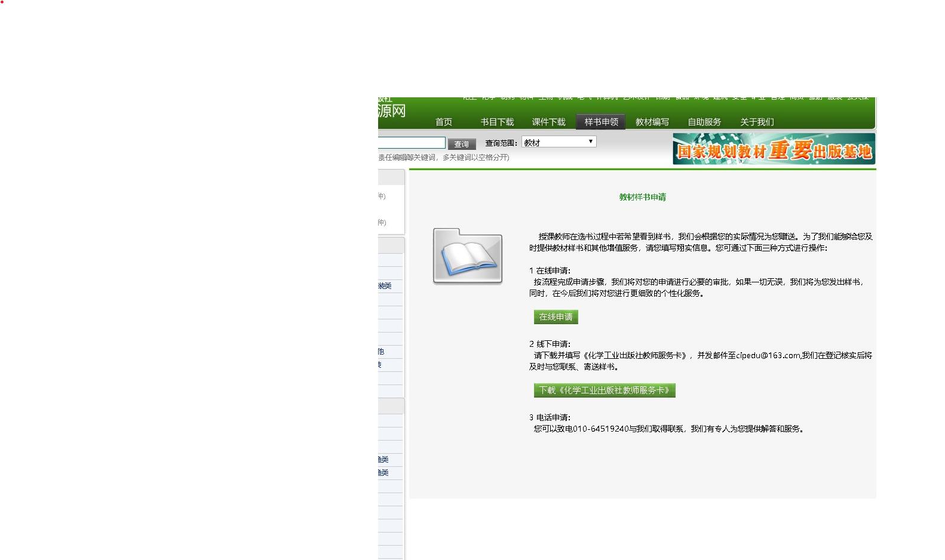The height and width of the screenshot is (560, 945).
Task: Open the 首页 home tab
Action: click(x=444, y=122)
